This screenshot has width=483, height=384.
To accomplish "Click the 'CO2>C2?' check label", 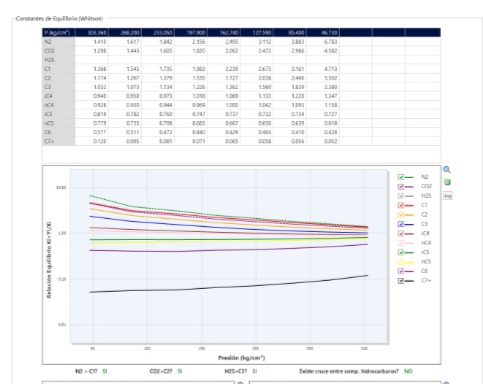I will tap(161, 371).
